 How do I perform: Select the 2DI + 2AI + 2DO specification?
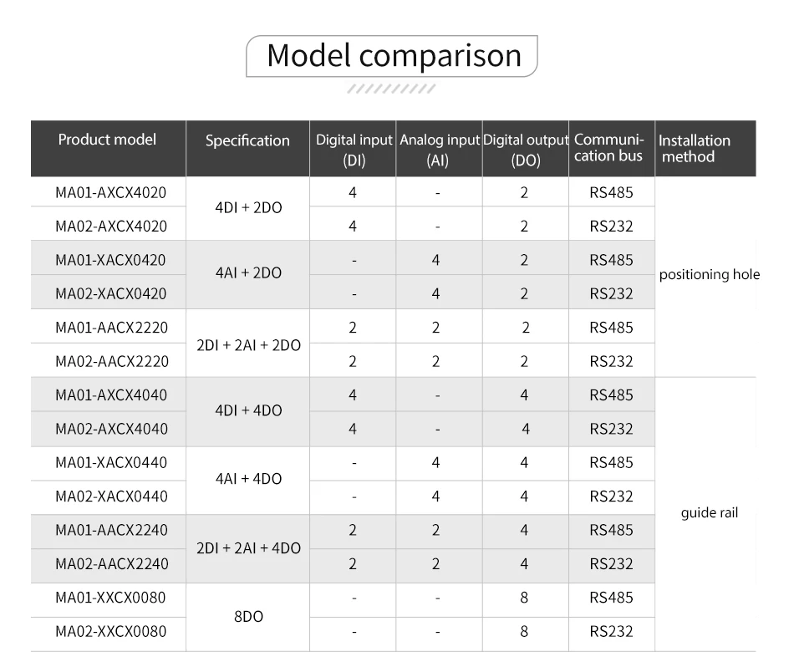(x=248, y=344)
